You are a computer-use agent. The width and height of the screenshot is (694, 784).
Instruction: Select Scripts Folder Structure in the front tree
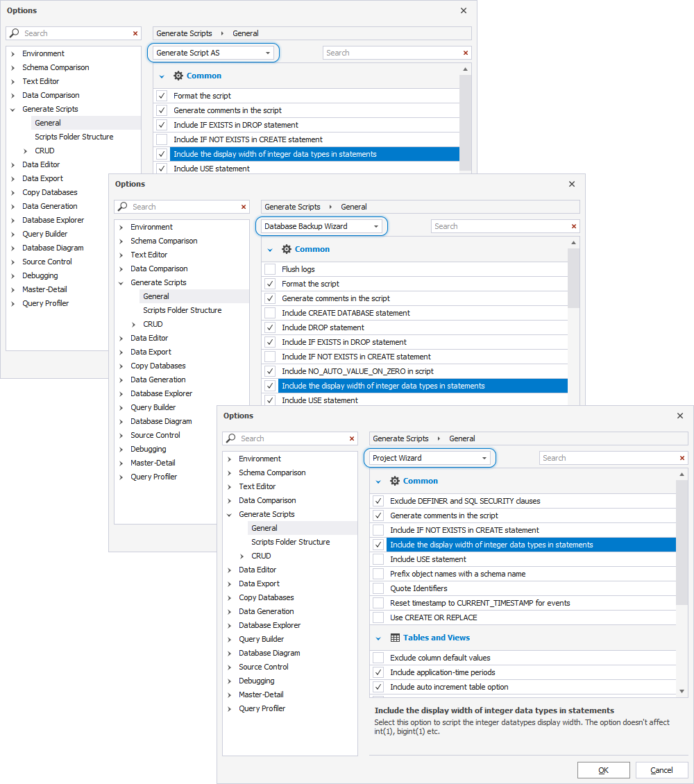(291, 542)
